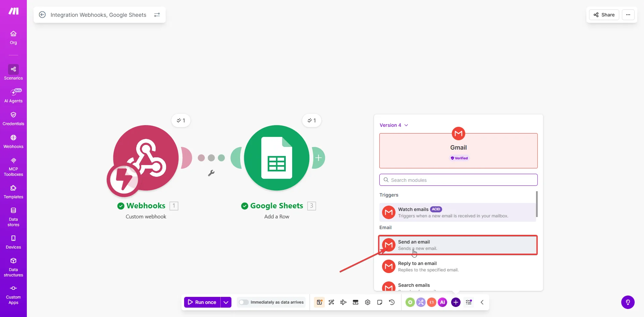Click the Search modules input field

click(459, 180)
